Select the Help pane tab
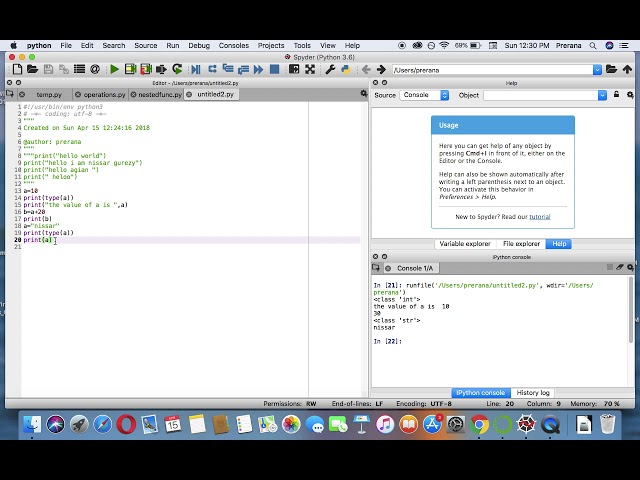 point(559,244)
